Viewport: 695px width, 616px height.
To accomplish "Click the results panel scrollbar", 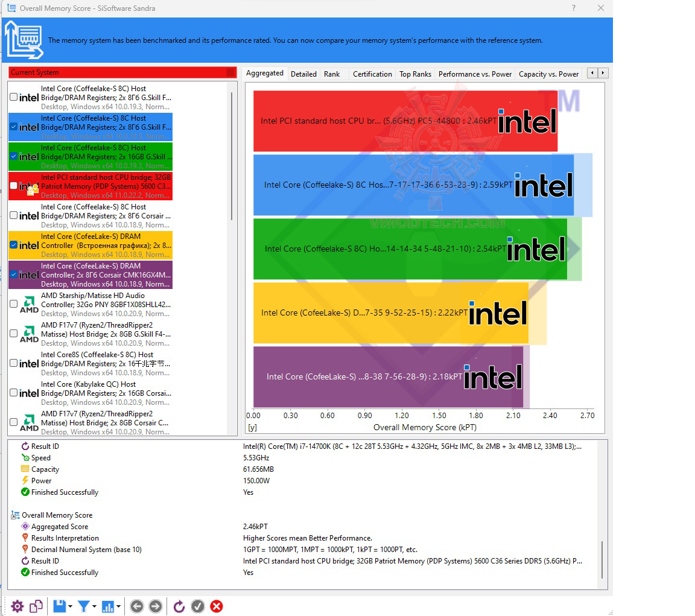I will pos(602,560).
